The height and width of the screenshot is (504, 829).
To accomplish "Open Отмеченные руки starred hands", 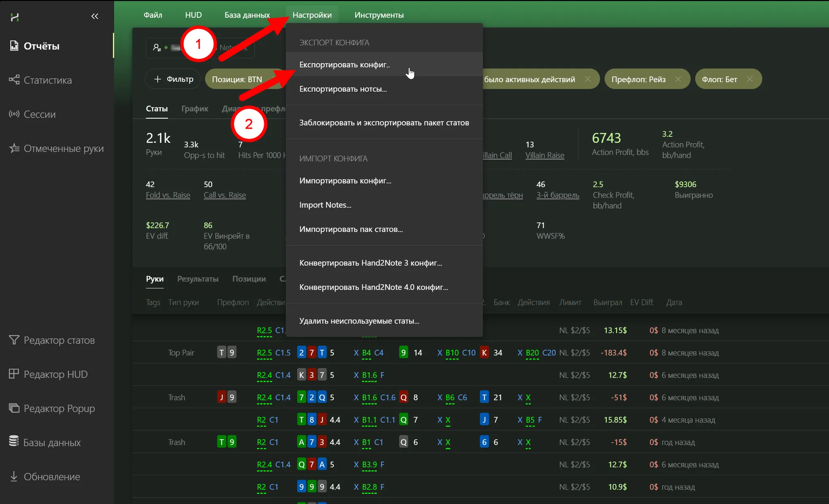I will pos(14,148).
